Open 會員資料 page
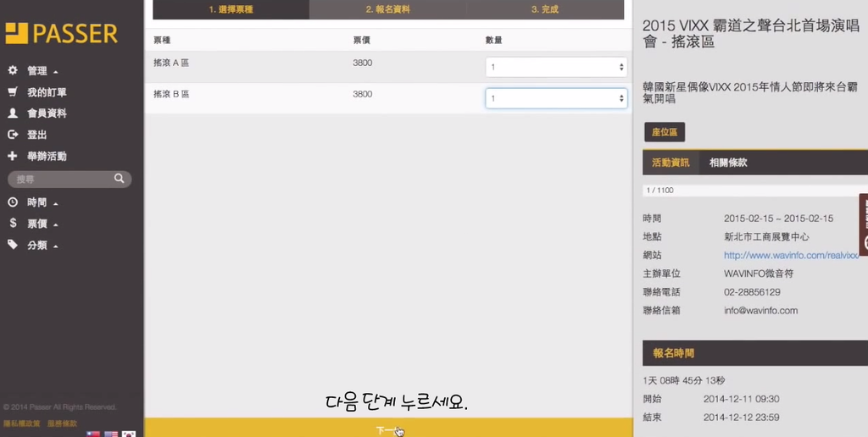The width and height of the screenshot is (868, 437). point(47,113)
